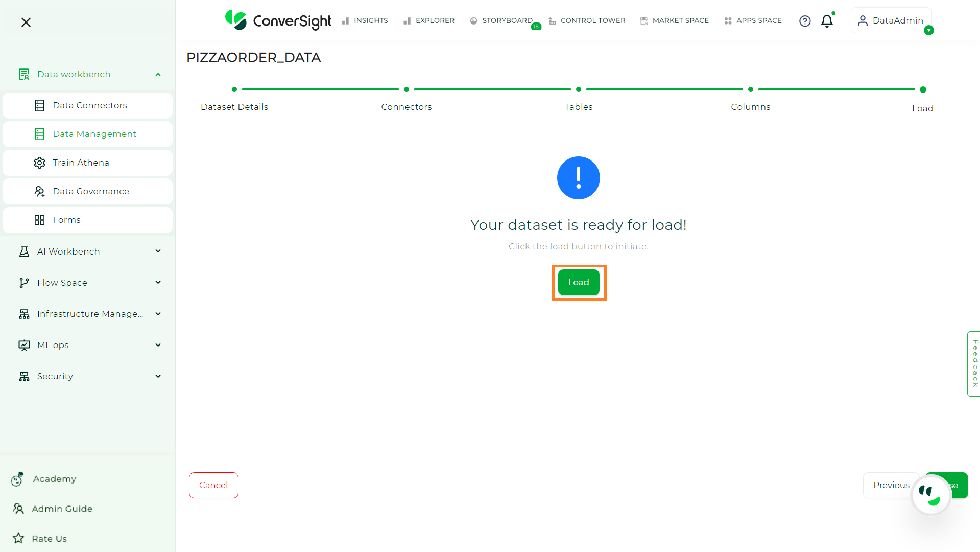Click the green Load button

579,283
